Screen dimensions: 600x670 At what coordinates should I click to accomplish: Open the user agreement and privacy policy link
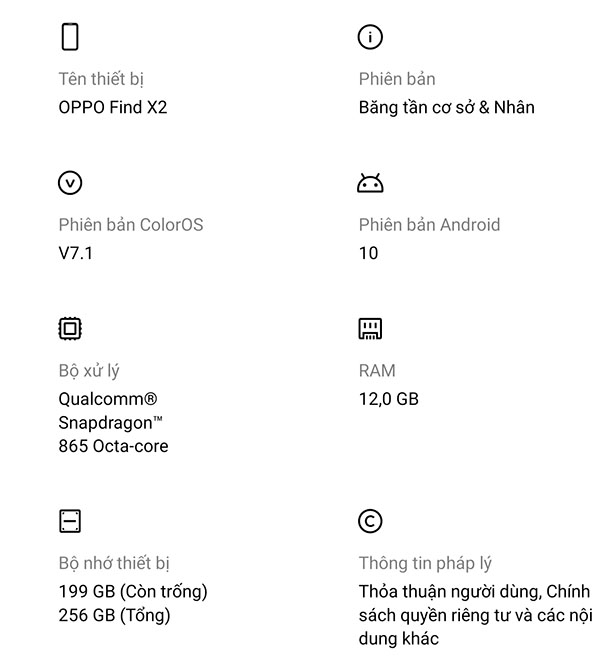pos(475,615)
